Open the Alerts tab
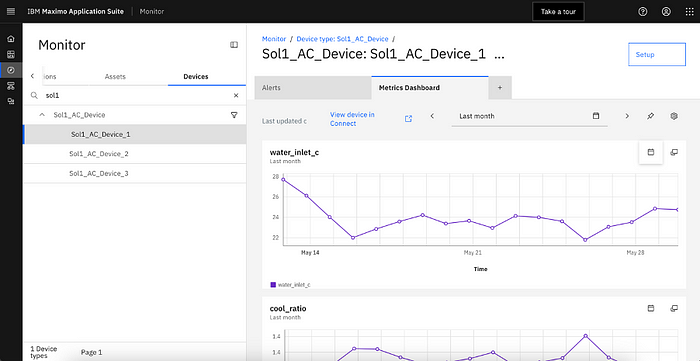This screenshot has width=700, height=362. [x=313, y=88]
